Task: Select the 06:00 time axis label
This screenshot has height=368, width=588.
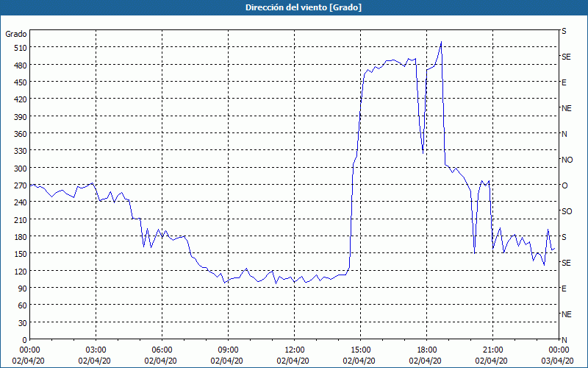Action: [x=162, y=350]
